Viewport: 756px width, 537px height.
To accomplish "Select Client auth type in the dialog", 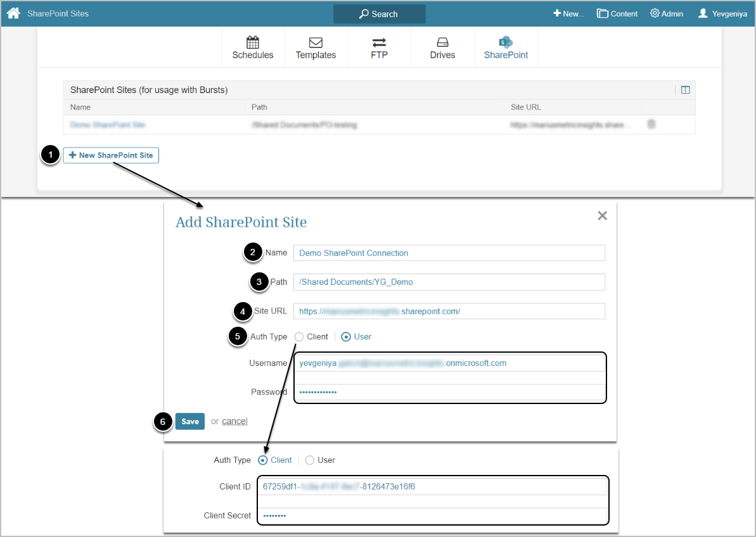I will point(299,337).
